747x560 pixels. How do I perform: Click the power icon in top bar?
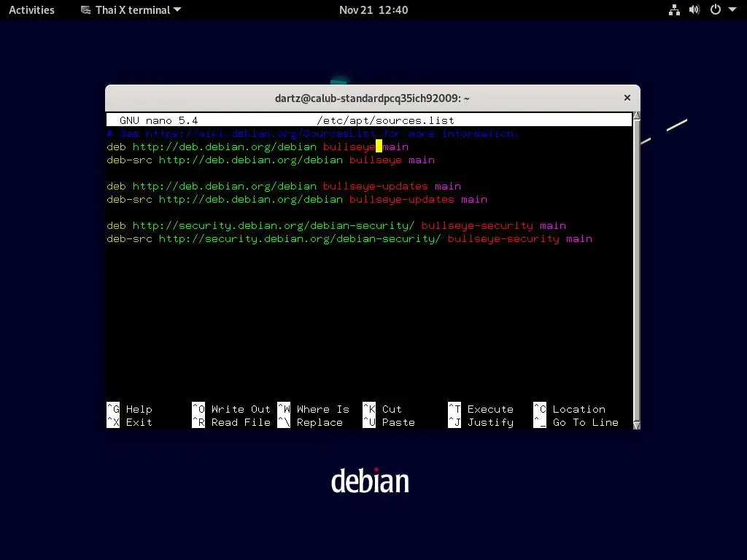point(715,9)
